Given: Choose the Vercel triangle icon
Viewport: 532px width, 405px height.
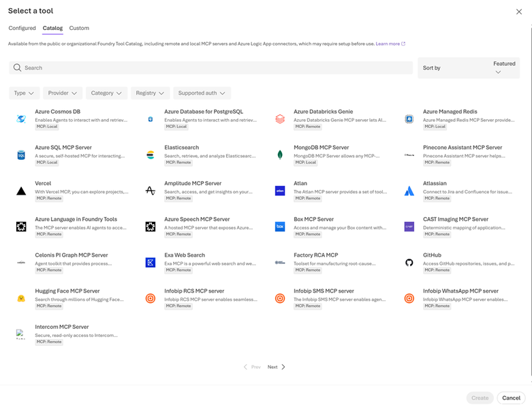Looking at the screenshot, I should 21,191.
